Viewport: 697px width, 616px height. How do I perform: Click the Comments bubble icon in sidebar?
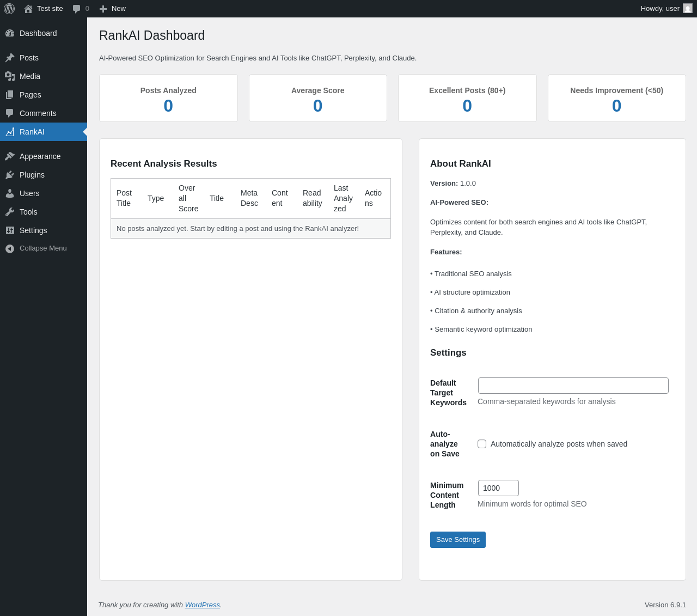10,113
